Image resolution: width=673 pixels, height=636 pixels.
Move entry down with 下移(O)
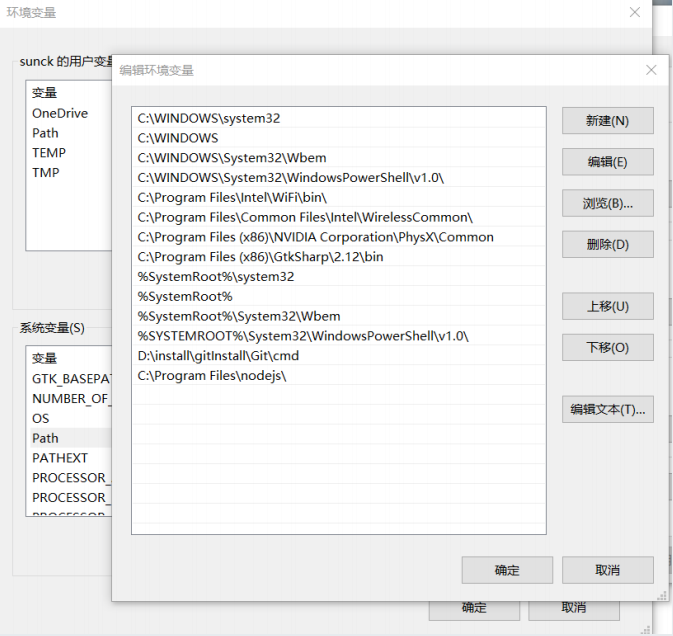coord(607,347)
